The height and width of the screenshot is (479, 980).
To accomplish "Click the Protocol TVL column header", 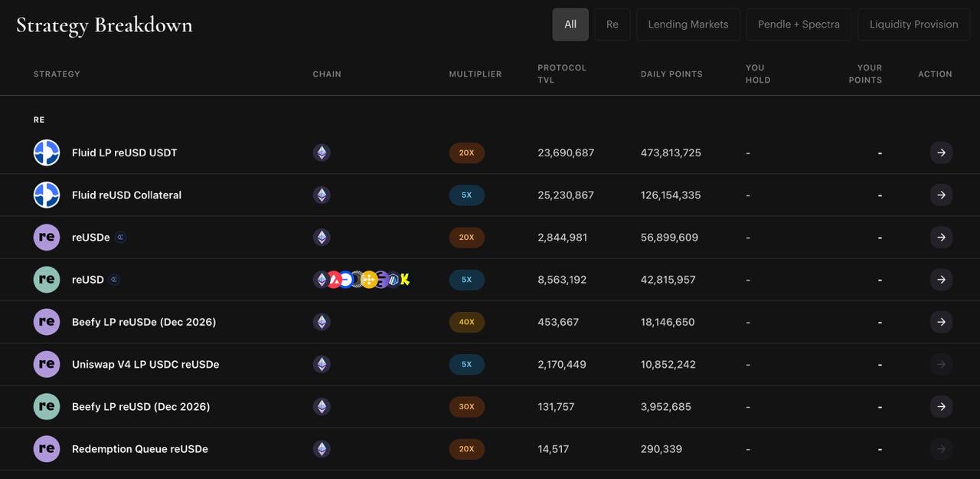I will (562, 74).
